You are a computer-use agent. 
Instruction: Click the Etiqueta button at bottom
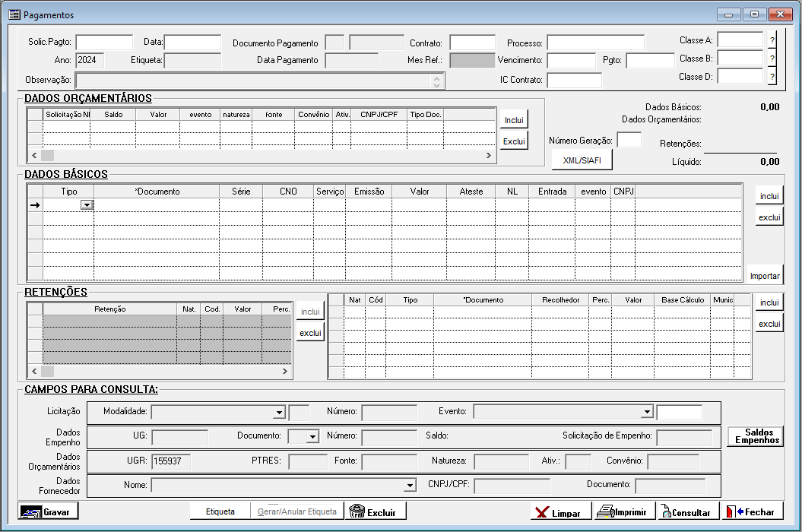[x=220, y=511]
